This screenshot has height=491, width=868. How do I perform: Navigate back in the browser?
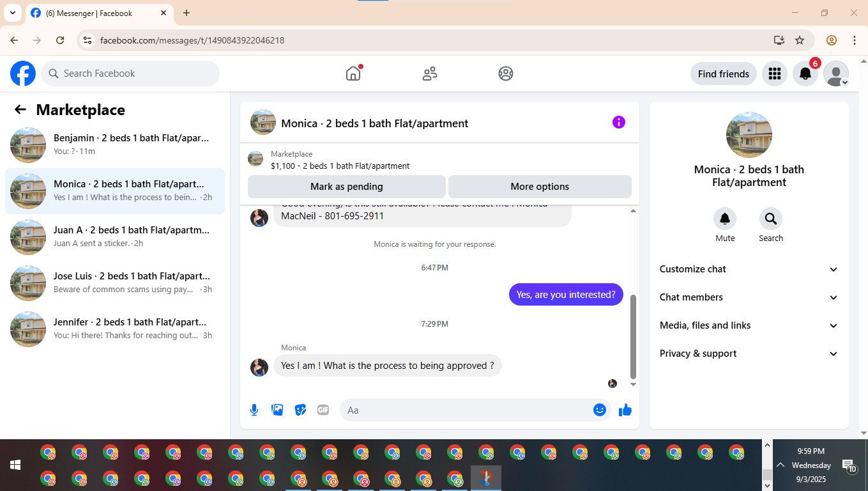(14, 40)
